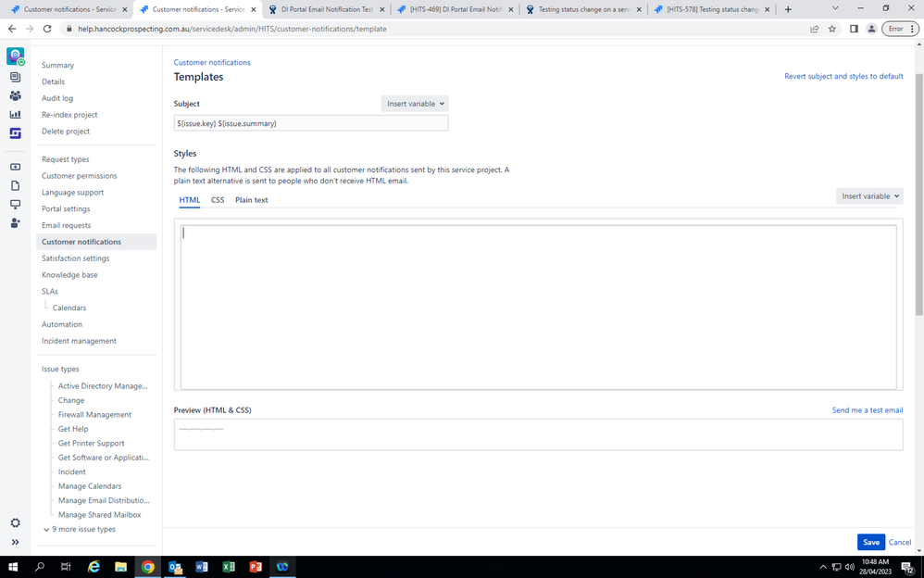This screenshot has height=578, width=924.
Task: Open the project settings gear icon
Action: 15,522
